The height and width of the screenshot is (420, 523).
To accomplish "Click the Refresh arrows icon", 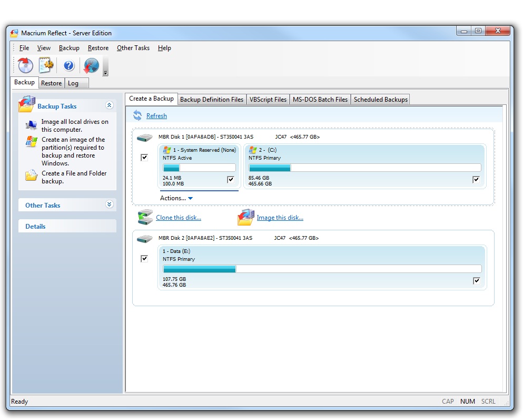I will click(x=137, y=115).
